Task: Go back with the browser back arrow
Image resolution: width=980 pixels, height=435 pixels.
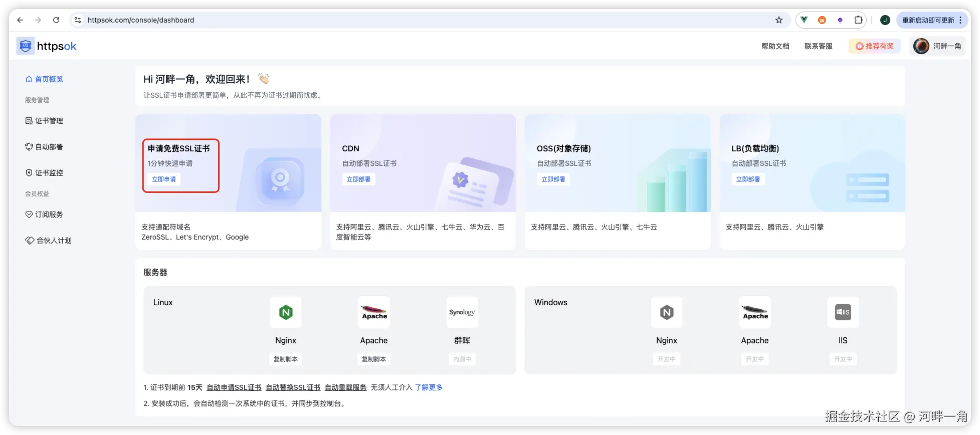Action: (x=20, y=20)
